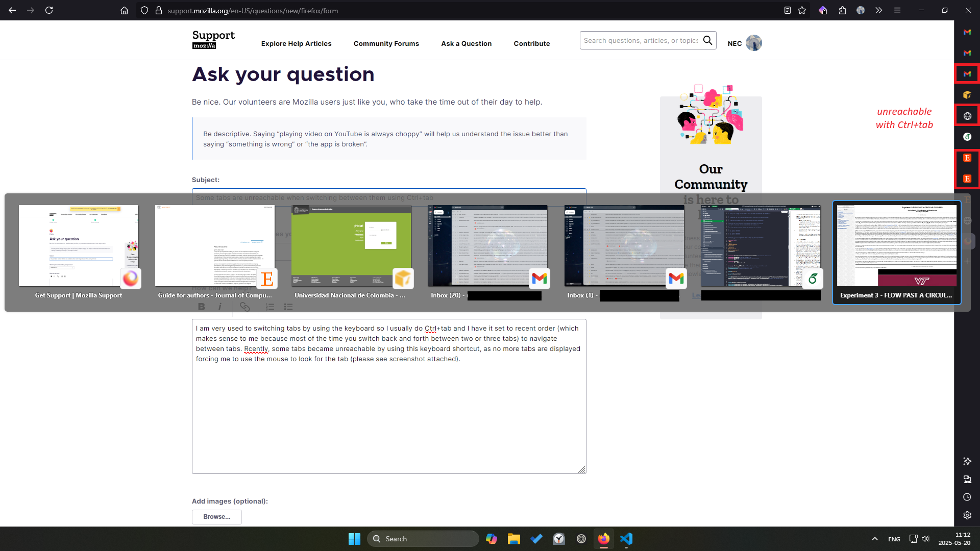This screenshot has width=980, height=551.
Task: Click the Browse... button to add images
Action: pos(217,517)
